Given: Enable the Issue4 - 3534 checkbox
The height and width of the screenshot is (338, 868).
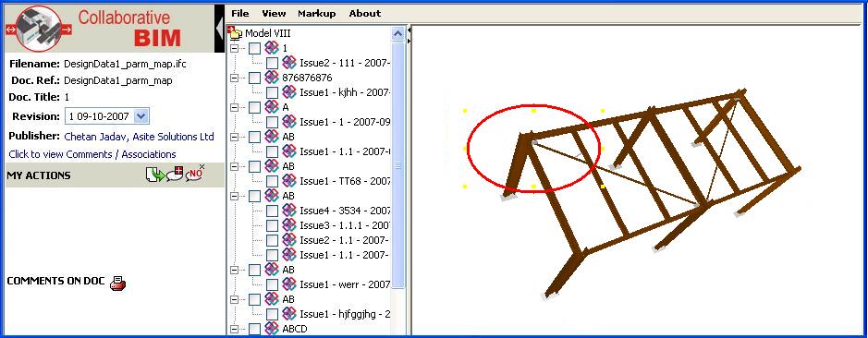Looking at the screenshot, I should coord(272,211).
